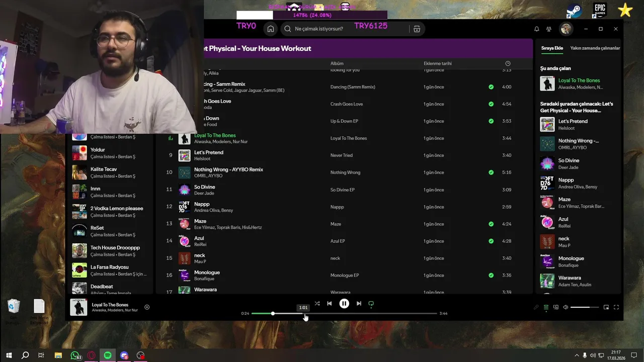Open the Friend Activity people icon

tap(549, 29)
